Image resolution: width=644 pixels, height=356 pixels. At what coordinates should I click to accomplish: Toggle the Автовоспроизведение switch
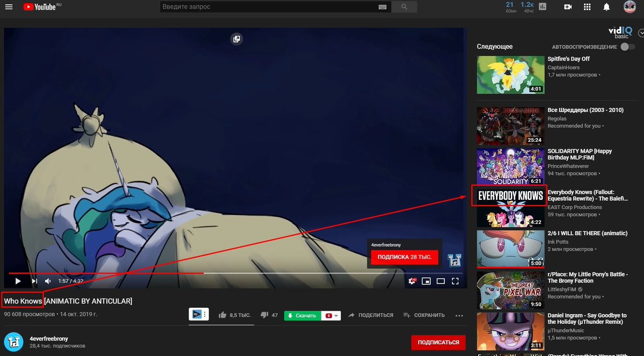[627, 47]
